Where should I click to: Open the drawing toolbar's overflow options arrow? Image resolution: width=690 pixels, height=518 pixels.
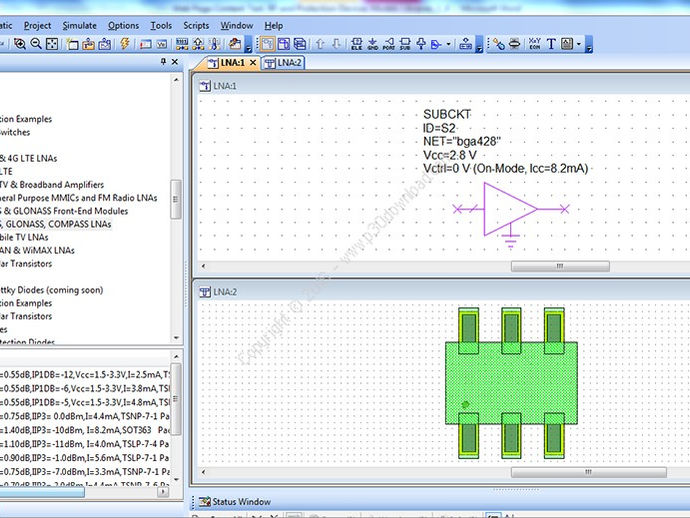click(x=589, y=44)
